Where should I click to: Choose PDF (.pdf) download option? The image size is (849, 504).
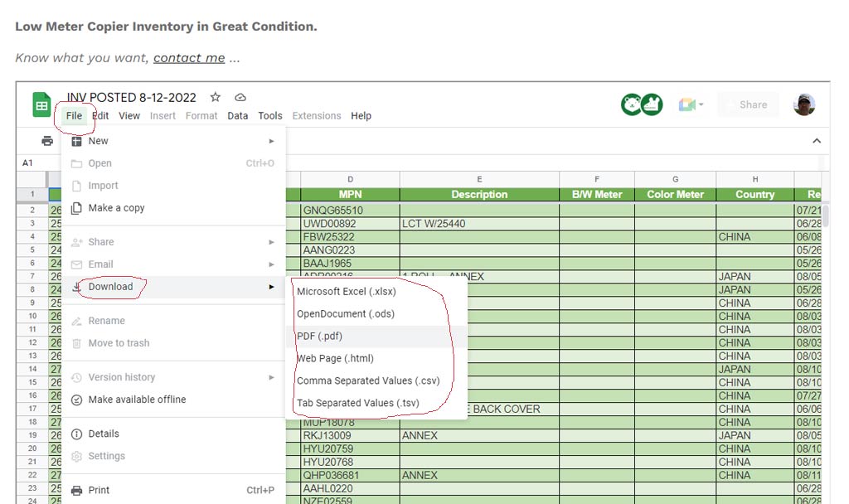click(319, 337)
